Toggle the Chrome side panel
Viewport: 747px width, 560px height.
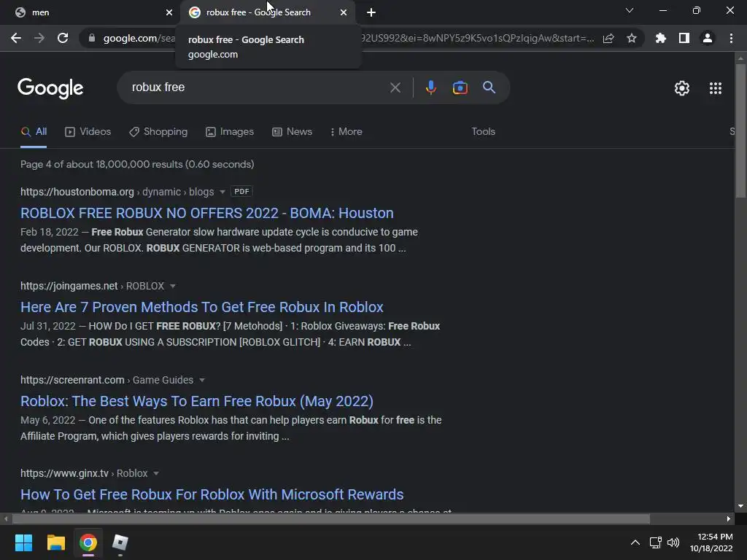tap(684, 38)
